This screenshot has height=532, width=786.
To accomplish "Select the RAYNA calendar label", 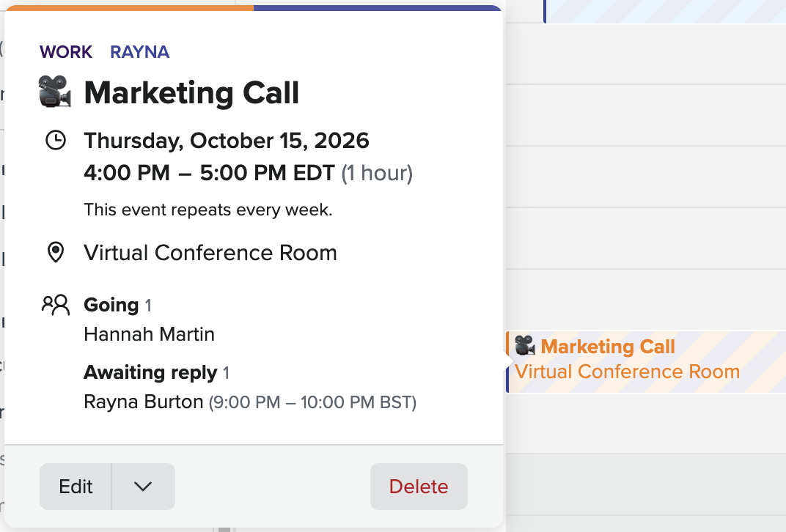I will pos(140,51).
